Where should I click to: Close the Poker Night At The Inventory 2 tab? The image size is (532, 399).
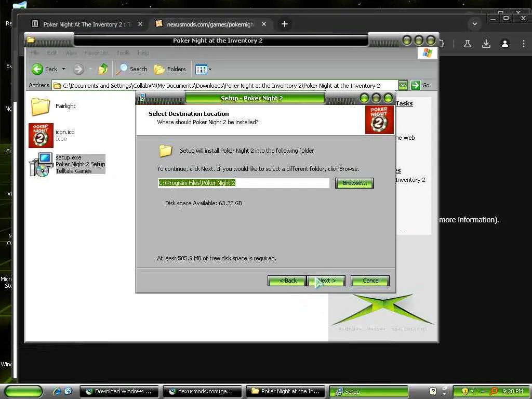click(140, 24)
